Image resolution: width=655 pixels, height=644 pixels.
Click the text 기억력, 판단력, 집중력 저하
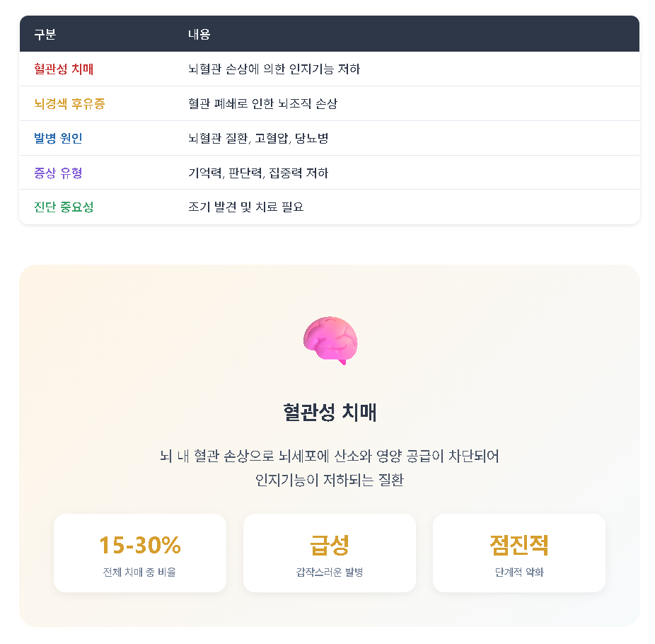pyautogui.click(x=258, y=173)
